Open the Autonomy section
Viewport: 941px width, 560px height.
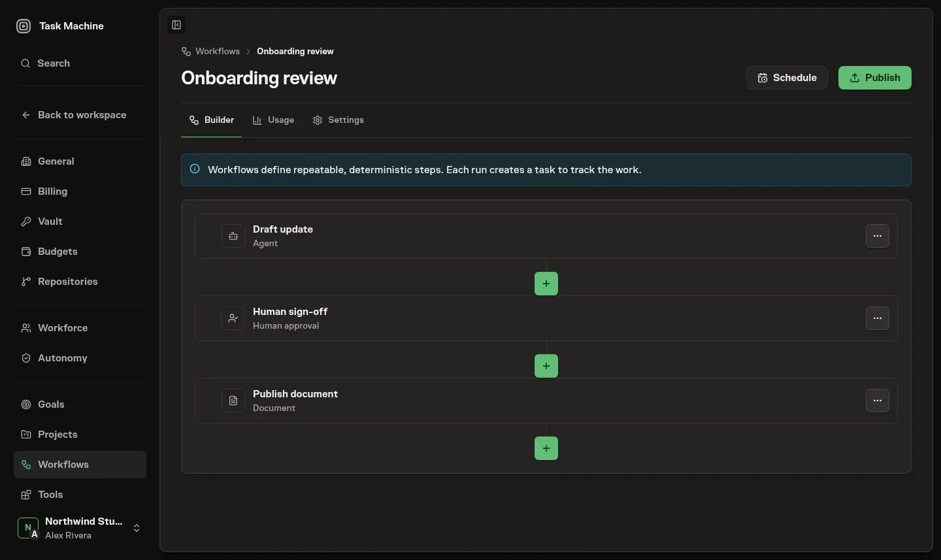coord(80,358)
